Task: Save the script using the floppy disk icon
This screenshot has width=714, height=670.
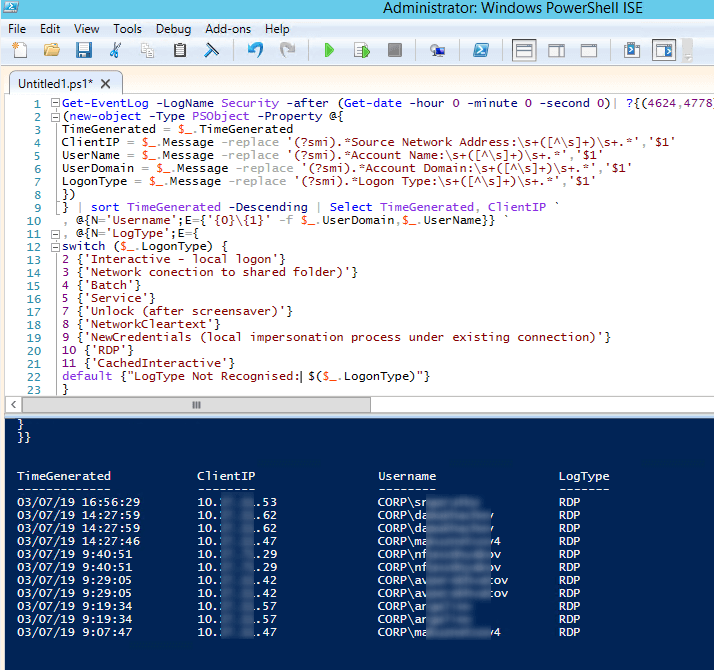Action: [84, 50]
